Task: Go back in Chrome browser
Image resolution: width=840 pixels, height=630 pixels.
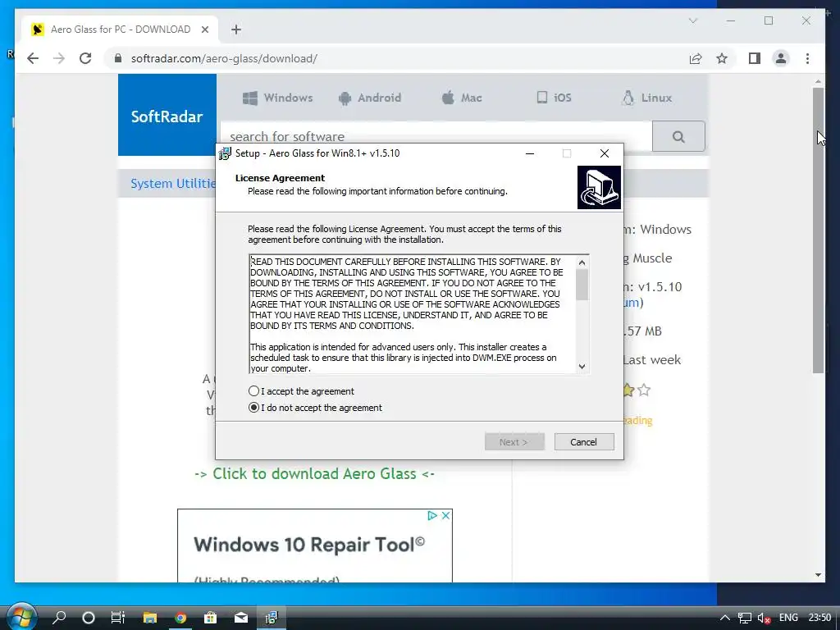Action: [33, 58]
